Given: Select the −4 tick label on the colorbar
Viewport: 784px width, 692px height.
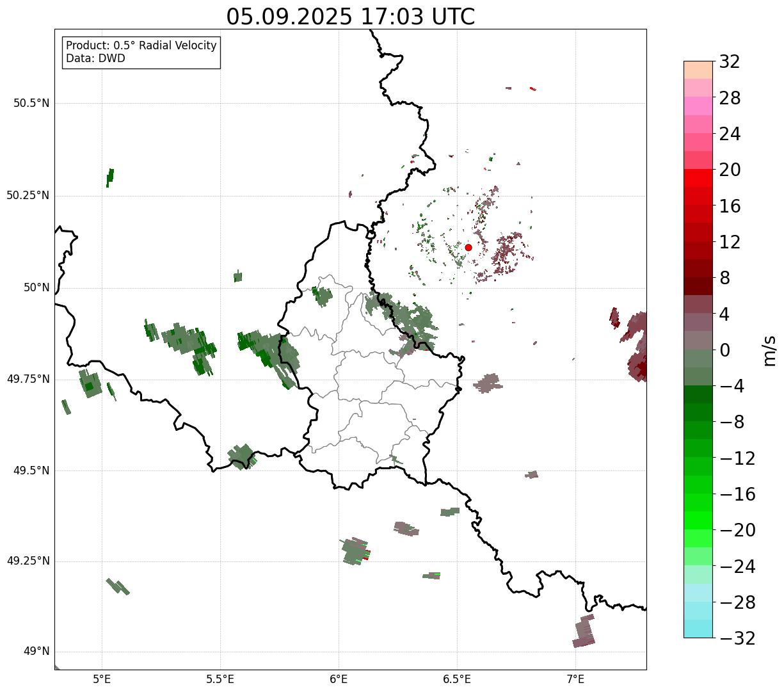Looking at the screenshot, I should point(732,387).
